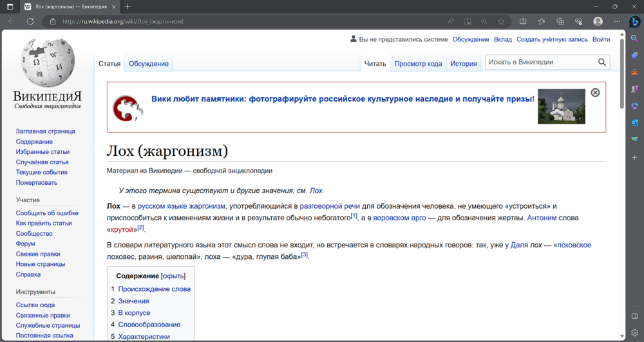Image resolution: width=644 pixels, height=342 pixels.
Task: Open a new tab with plus icon
Action: [x=128, y=6]
